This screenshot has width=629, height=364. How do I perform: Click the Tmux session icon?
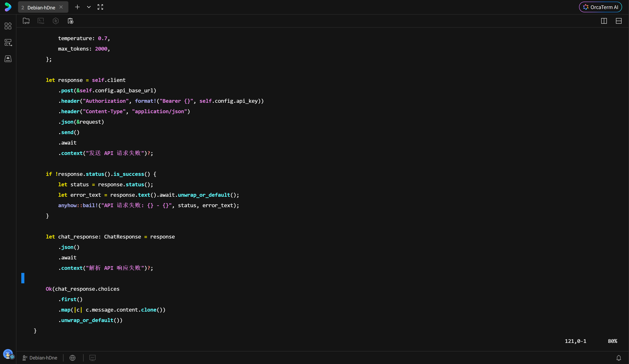(x=41, y=21)
